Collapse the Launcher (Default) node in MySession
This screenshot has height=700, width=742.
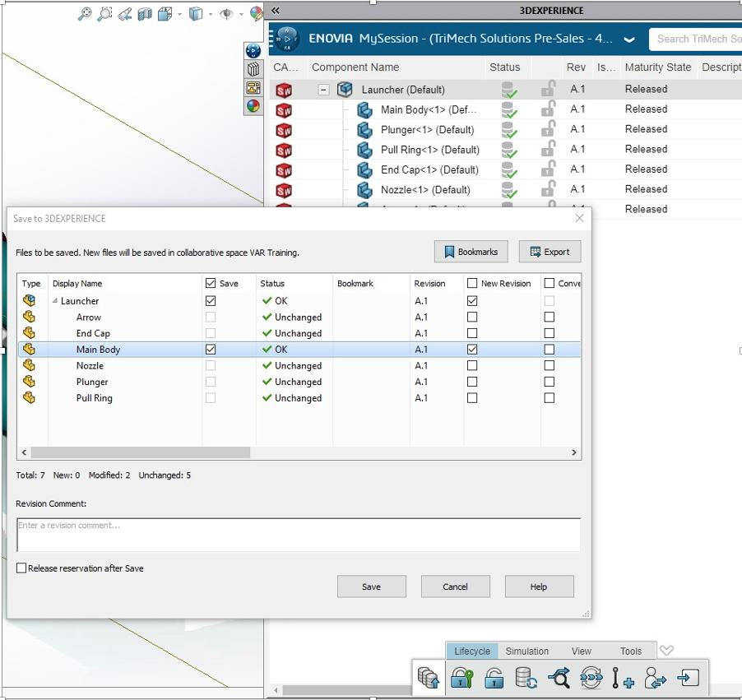[323, 90]
